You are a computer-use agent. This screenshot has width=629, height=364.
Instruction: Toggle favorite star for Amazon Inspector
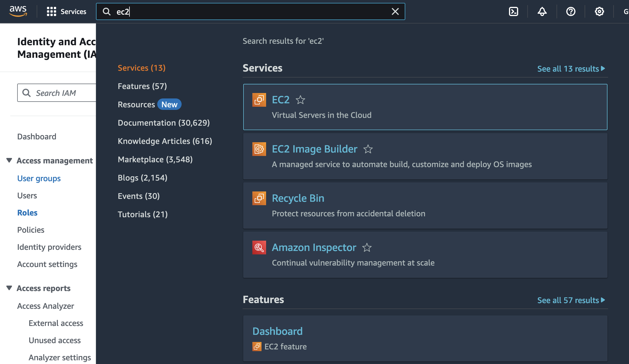click(x=367, y=248)
